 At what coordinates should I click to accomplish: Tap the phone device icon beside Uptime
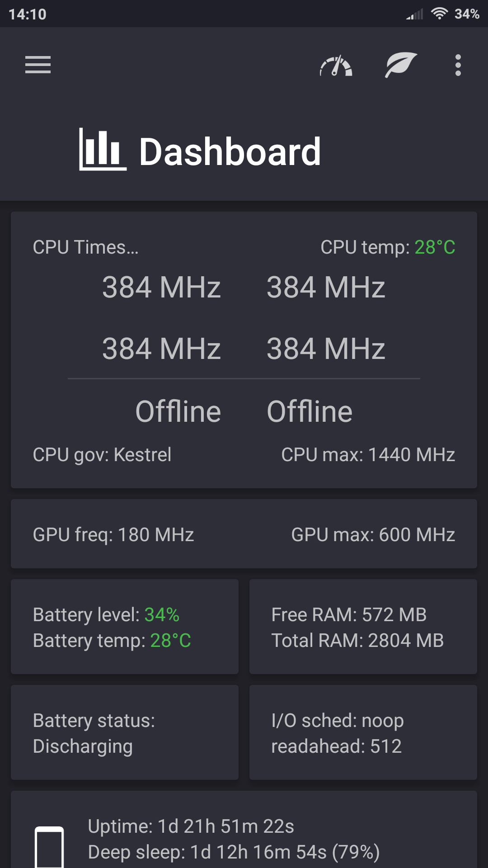coord(49,846)
